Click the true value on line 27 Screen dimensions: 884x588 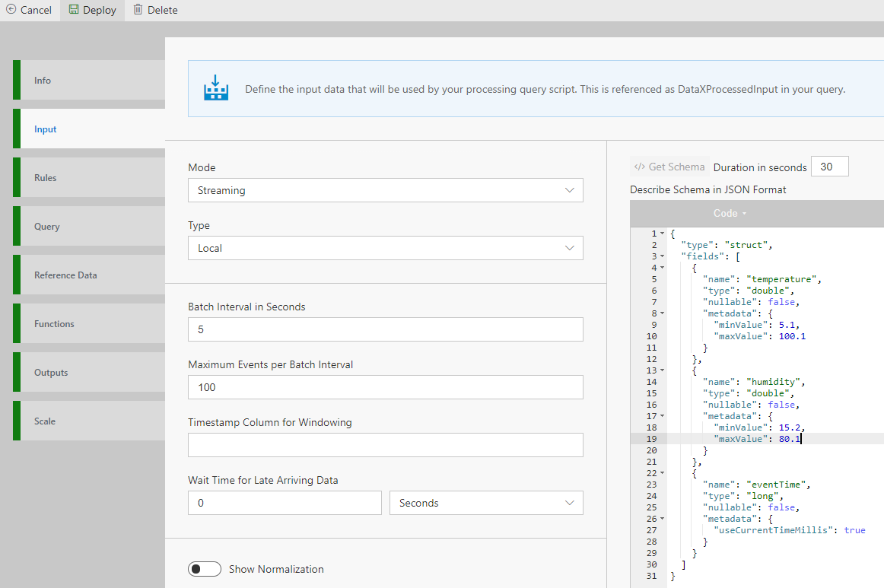pyautogui.click(x=854, y=530)
